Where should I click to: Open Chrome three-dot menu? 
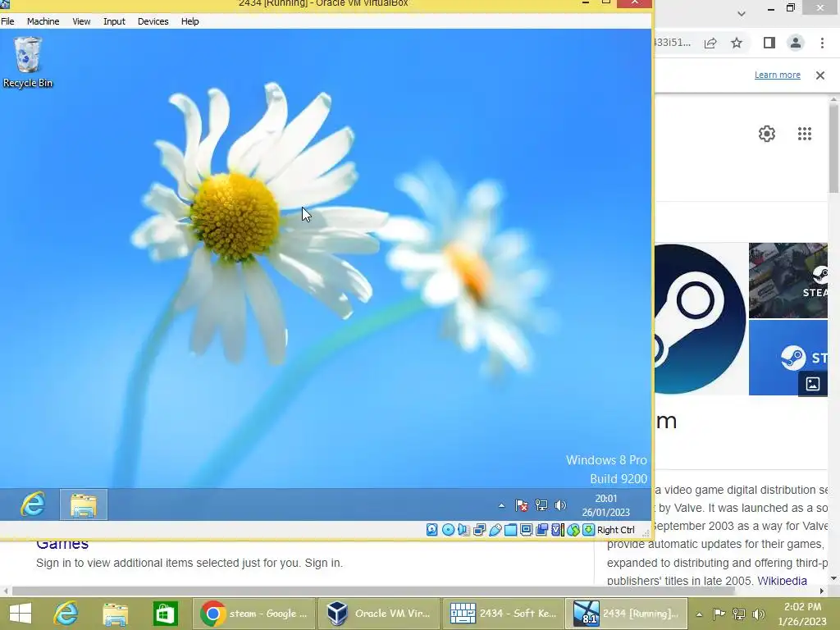[x=822, y=43]
